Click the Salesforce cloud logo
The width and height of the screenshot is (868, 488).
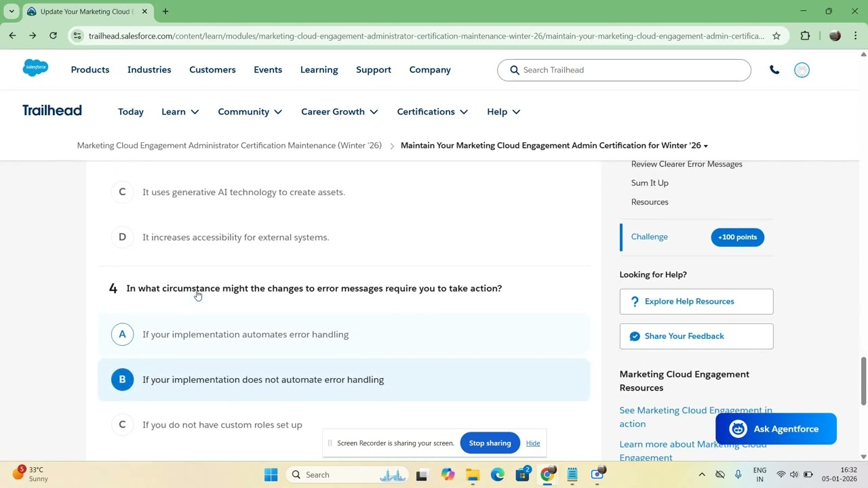[35, 68]
